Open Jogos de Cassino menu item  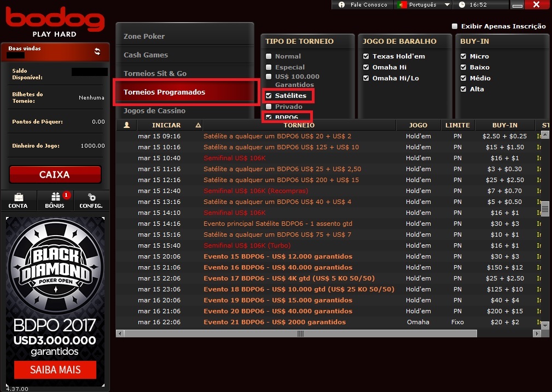(x=185, y=111)
